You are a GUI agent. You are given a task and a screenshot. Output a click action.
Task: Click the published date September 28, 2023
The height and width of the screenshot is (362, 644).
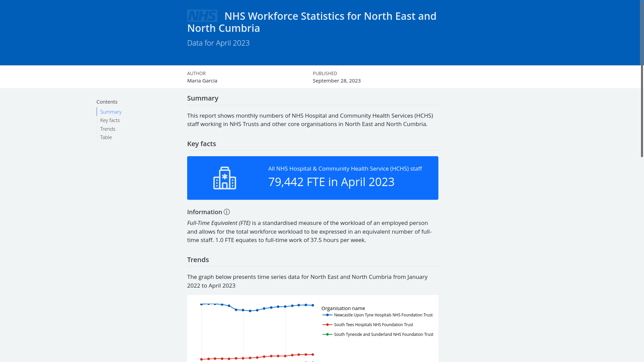click(336, 81)
